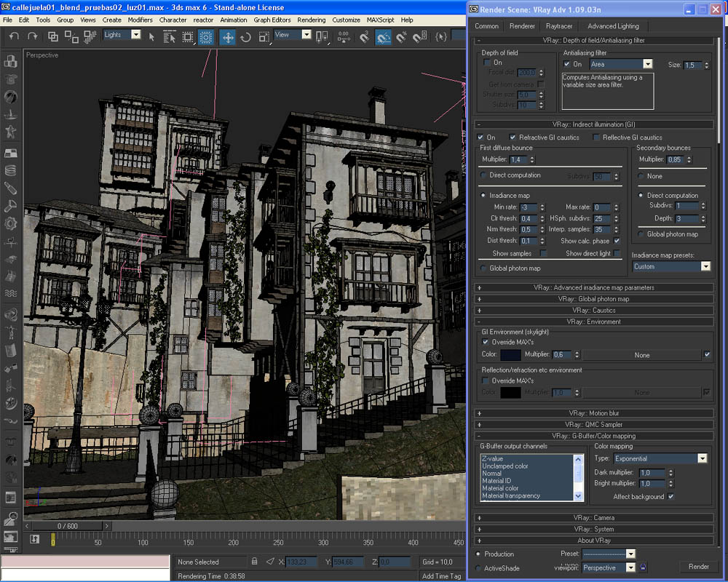Disable the Indirect illumination On checkbox
728x582 pixels.
point(480,137)
